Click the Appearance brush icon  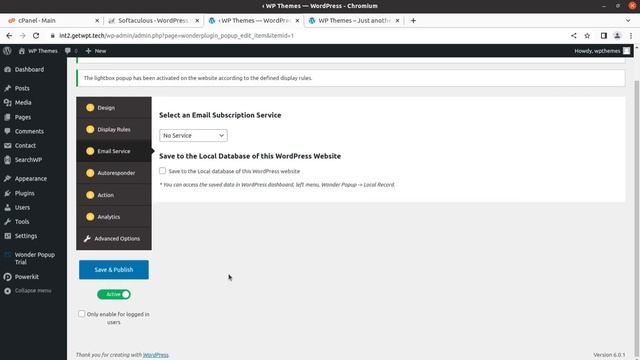7,179
